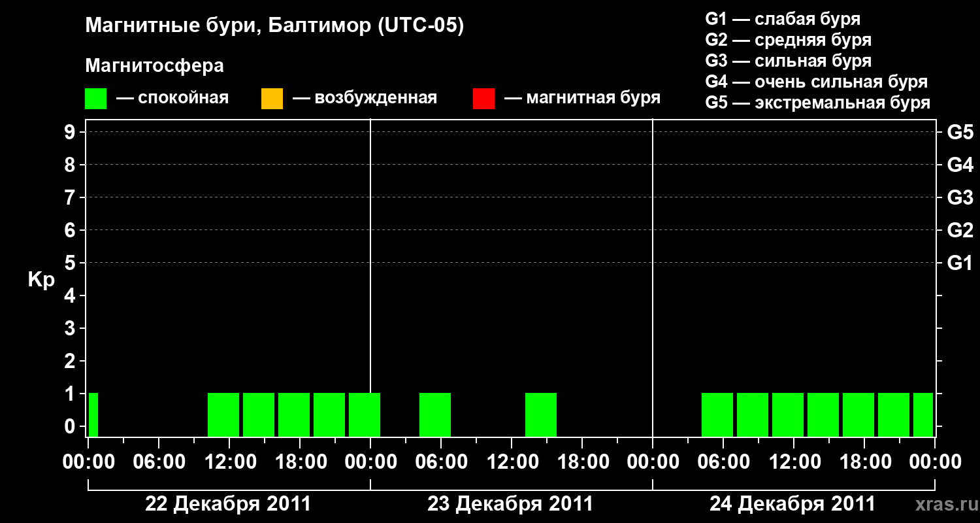Click the title 'Магнитные бури, Балтимор (UTC-05)'
Image resolution: width=980 pixels, height=523 pixels.
pos(274,26)
